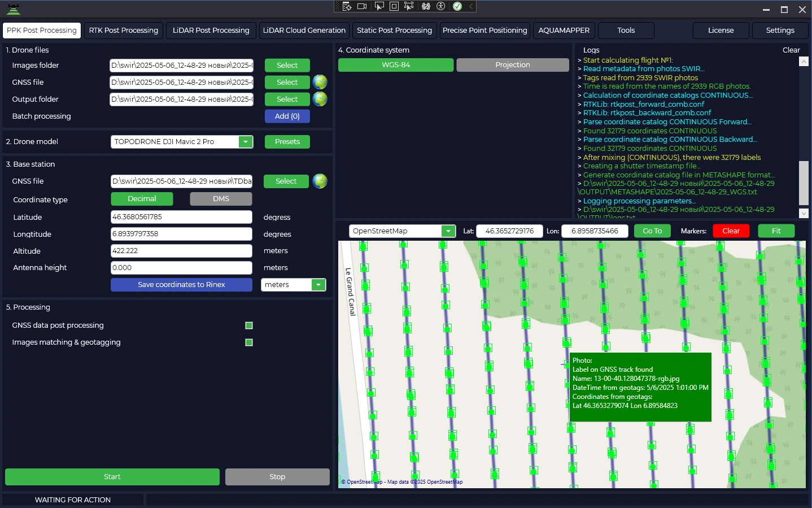Open the meters unit dropdown

[x=318, y=285]
